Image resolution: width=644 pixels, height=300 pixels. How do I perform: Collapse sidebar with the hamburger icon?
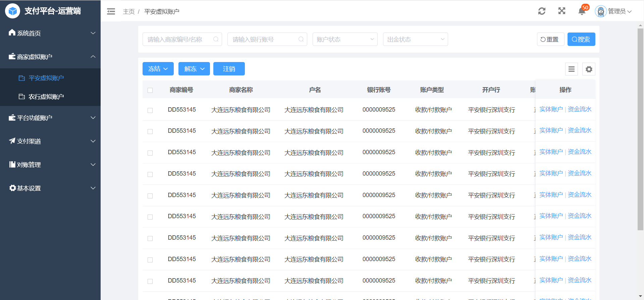(111, 12)
